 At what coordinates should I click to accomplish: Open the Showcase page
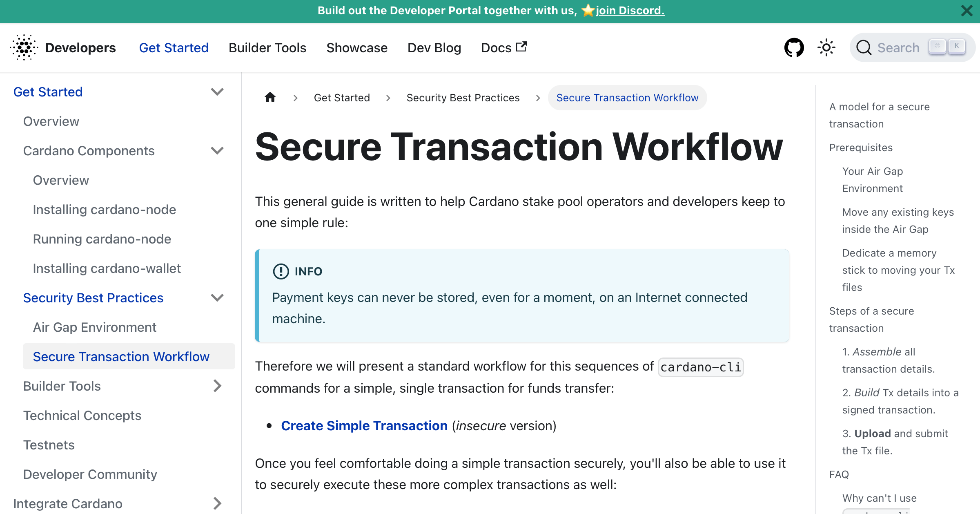[357, 47]
